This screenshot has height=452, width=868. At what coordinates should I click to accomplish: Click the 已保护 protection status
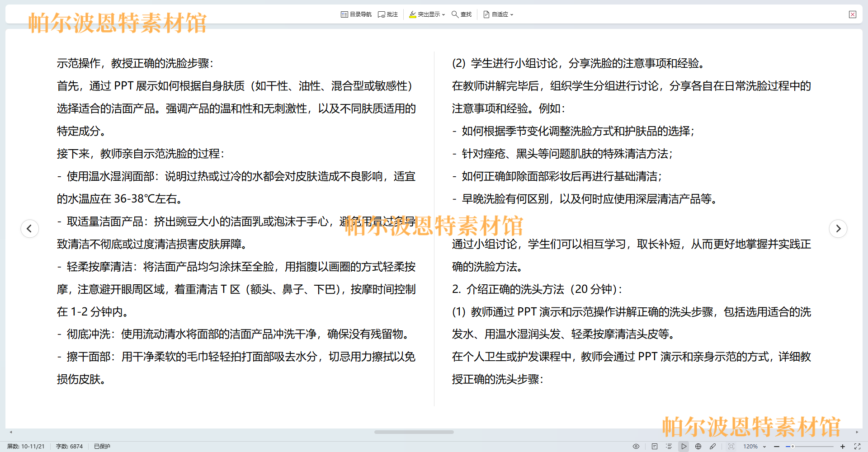point(102,446)
